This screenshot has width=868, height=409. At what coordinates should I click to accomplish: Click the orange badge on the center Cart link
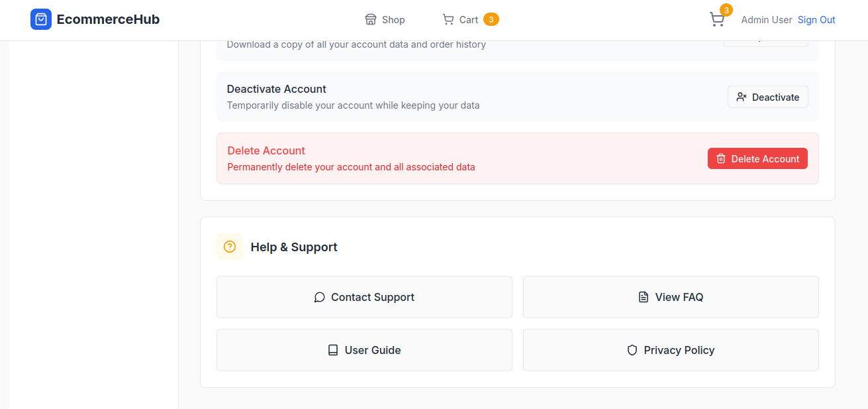pos(491,19)
